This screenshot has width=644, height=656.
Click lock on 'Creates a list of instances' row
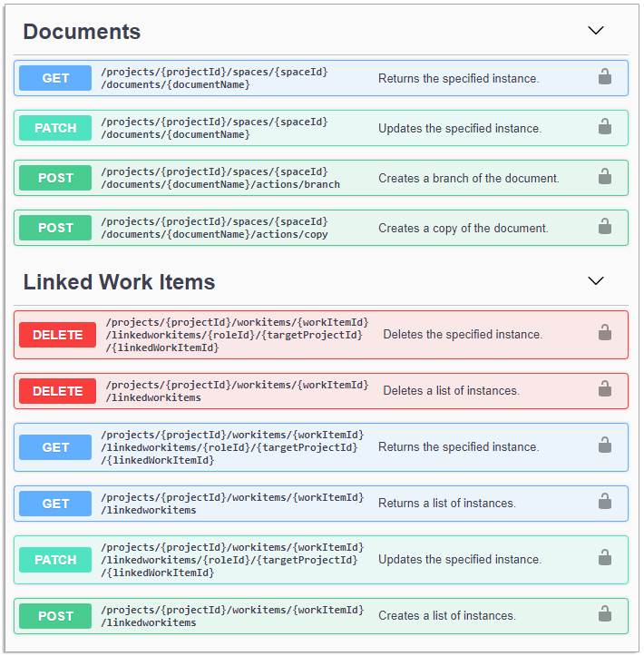(605, 613)
